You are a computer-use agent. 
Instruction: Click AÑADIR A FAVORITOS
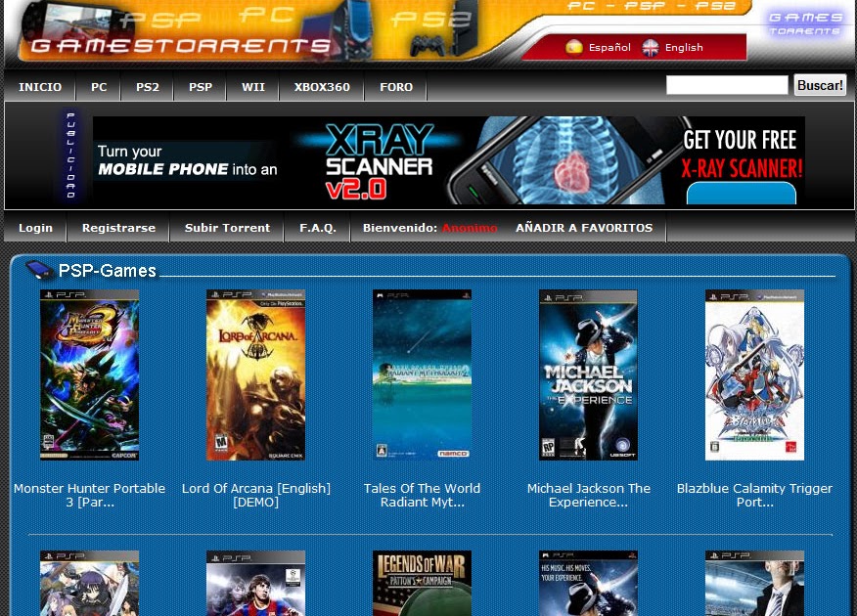584,228
